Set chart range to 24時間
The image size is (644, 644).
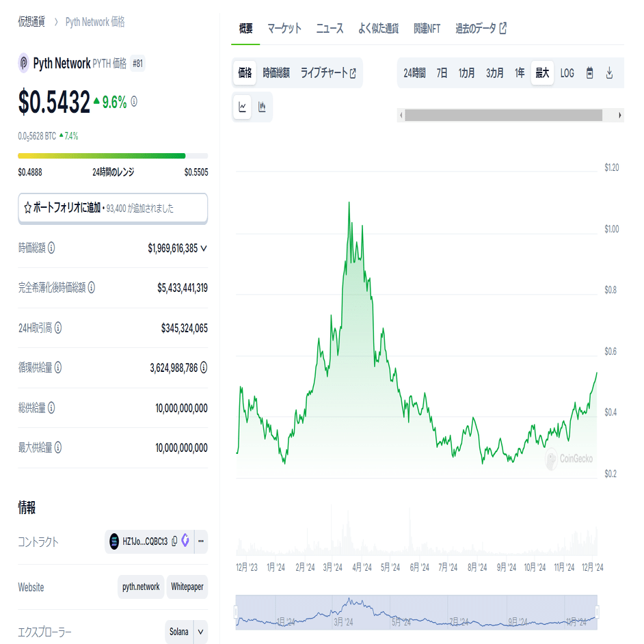tap(414, 73)
